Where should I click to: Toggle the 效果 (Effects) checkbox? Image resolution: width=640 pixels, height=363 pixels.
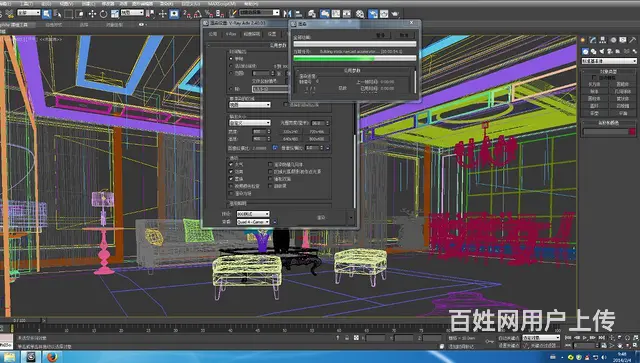click(x=231, y=171)
